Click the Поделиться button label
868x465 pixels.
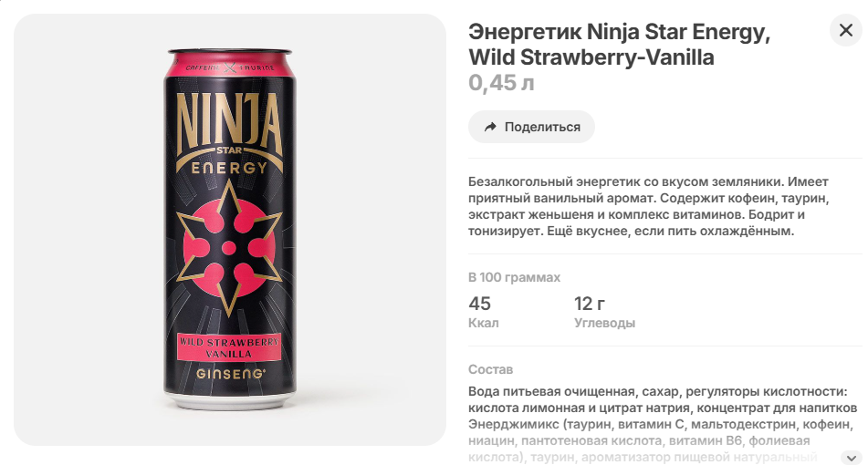(542, 127)
